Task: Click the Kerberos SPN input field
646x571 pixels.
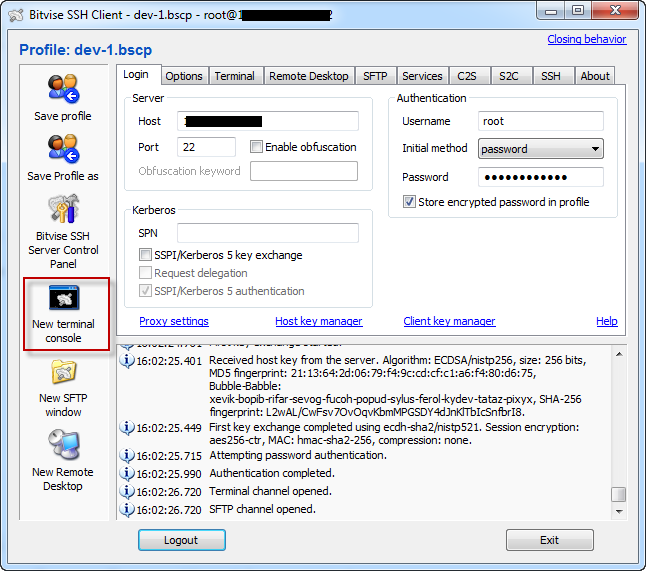Action: click(268, 233)
